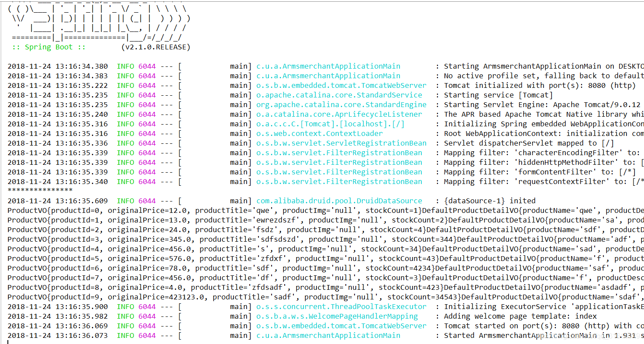
Task: Click the DruidDataSource class link
Action: (x=338, y=201)
